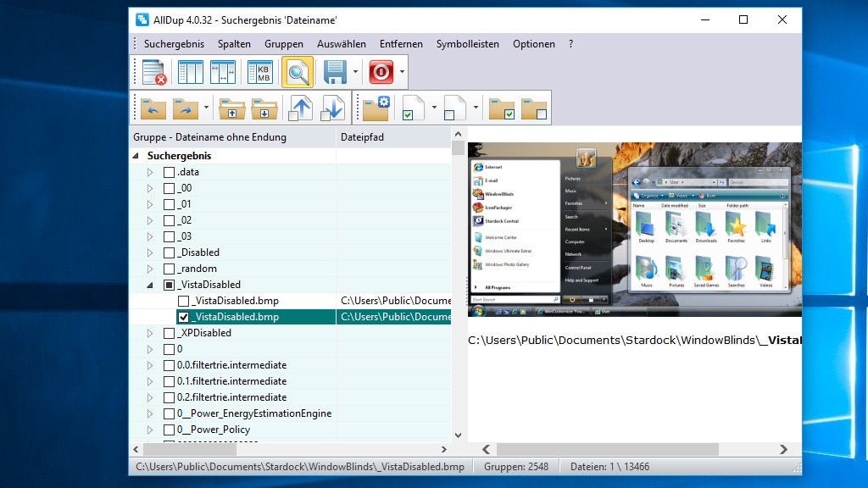Sort by the Dateipfad column header
This screenshot has height=488, width=868.
pyautogui.click(x=393, y=137)
